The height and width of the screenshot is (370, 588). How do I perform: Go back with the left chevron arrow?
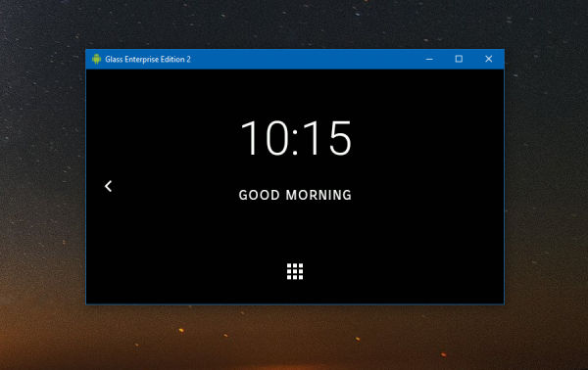click(109, 186)
